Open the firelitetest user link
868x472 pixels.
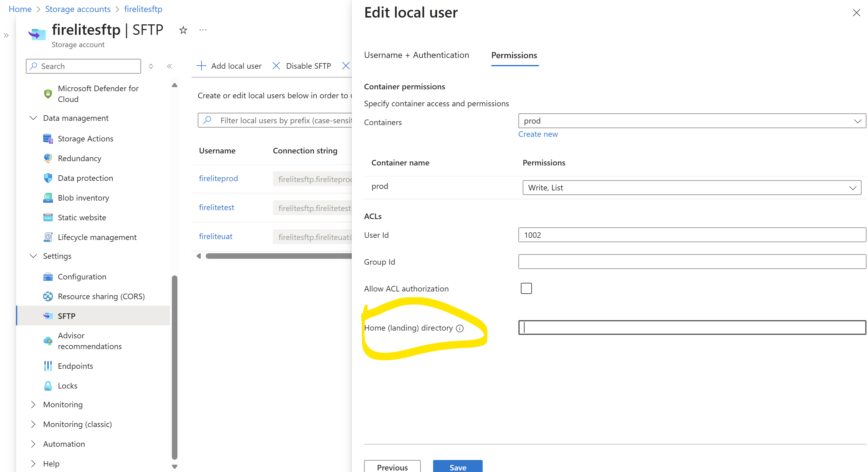click(x=216, y=207)
